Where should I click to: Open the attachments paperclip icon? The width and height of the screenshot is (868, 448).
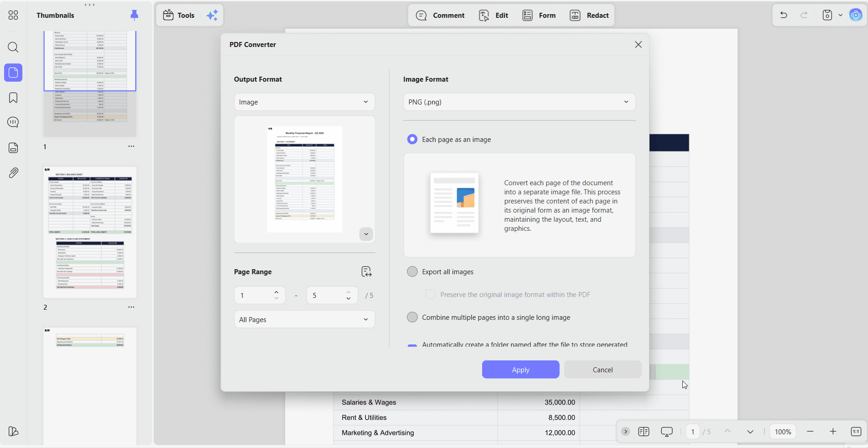pyautogui.click(x=13, y=172)
